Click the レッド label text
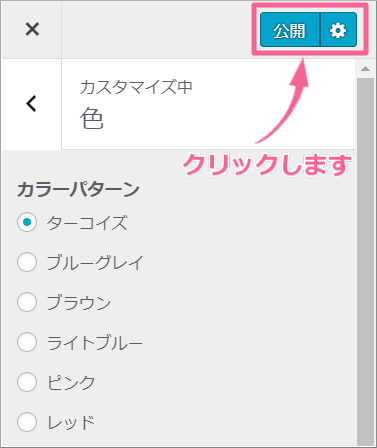 71,423
